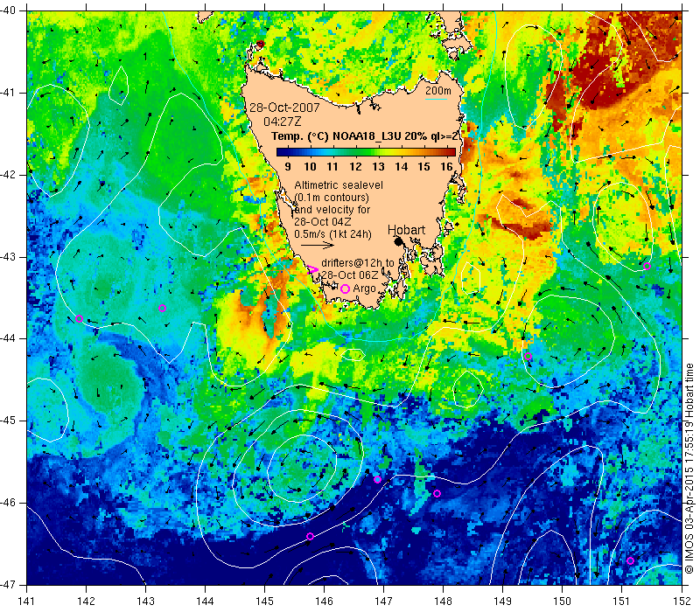Click the color bar tick label '12'
This screenshot has height=612, width=700.
tap(355, 166)
